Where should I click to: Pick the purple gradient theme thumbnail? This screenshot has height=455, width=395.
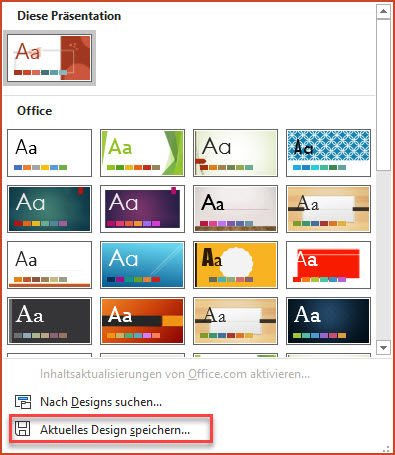coord(142,209)
